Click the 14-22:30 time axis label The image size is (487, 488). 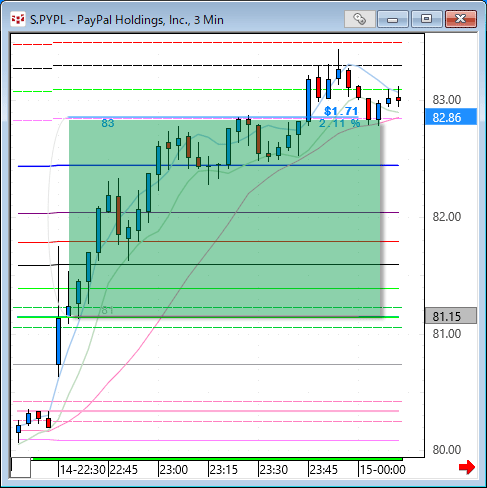coord(83,470)
